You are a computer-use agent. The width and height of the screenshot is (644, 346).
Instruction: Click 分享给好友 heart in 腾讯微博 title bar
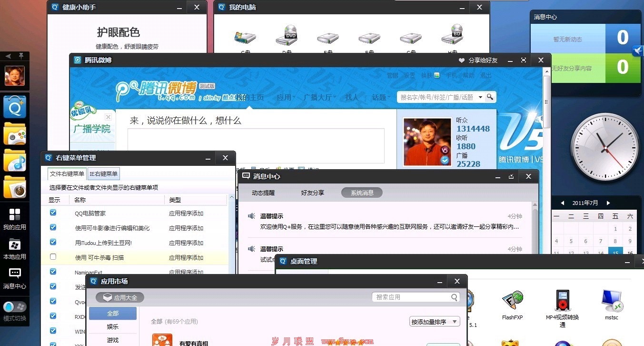(461, 61)
